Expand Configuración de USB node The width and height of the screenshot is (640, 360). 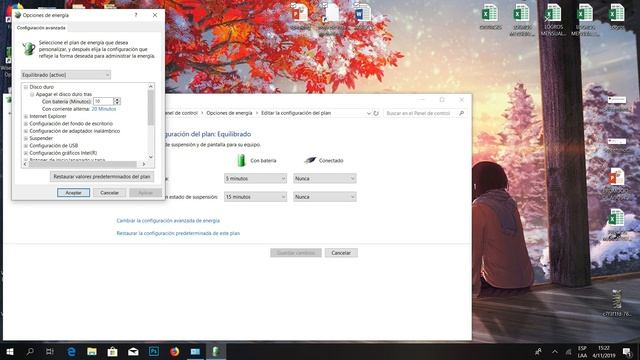(x=26, y=146)
